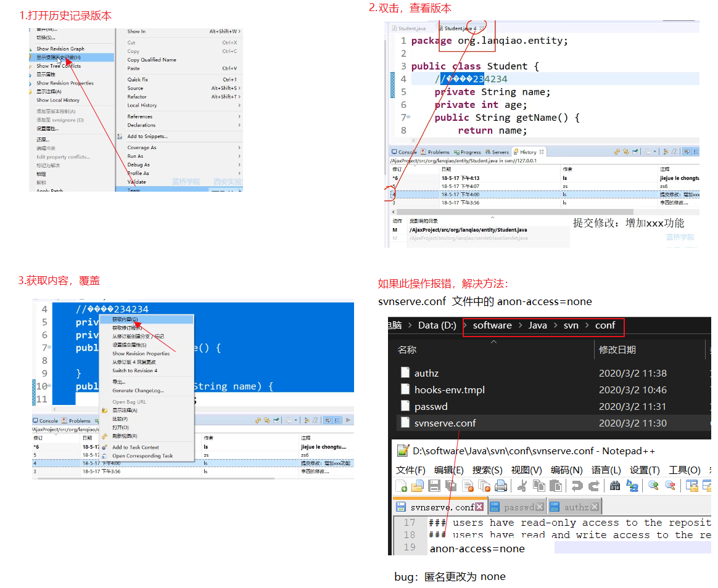Screen dimensions: 718x588
Task: Click the New file icon in Notepad++
Action: (x=402, y=486)
